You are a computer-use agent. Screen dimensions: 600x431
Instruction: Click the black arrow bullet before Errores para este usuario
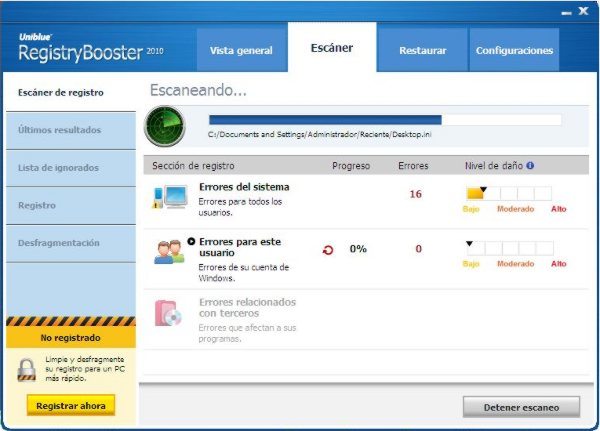pyautogui.click(x=191, y=241)
